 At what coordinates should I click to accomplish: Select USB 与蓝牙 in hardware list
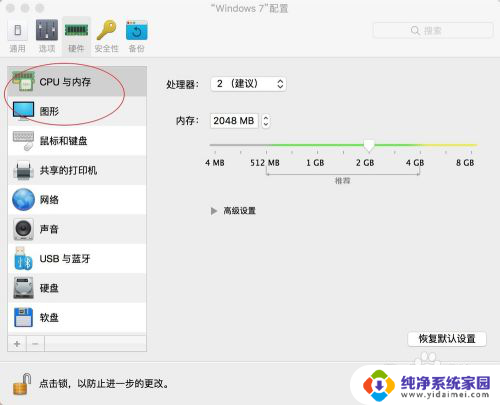point(77,258)
